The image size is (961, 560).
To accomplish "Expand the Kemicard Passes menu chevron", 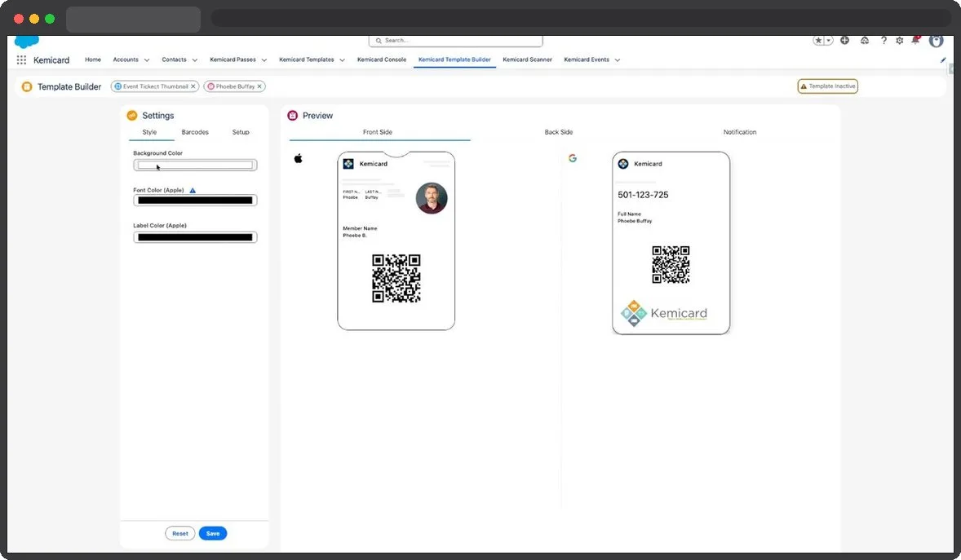I will click(264, 60).
